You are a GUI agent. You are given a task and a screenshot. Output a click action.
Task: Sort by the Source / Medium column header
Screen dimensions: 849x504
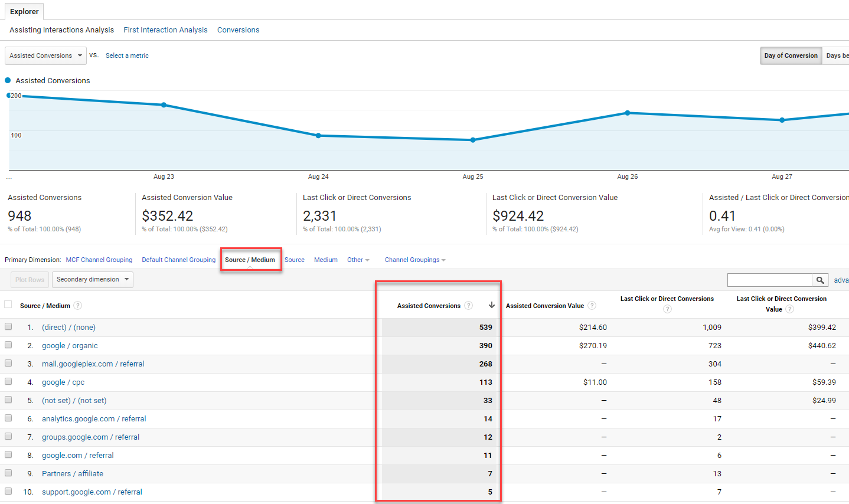point(45,306)
